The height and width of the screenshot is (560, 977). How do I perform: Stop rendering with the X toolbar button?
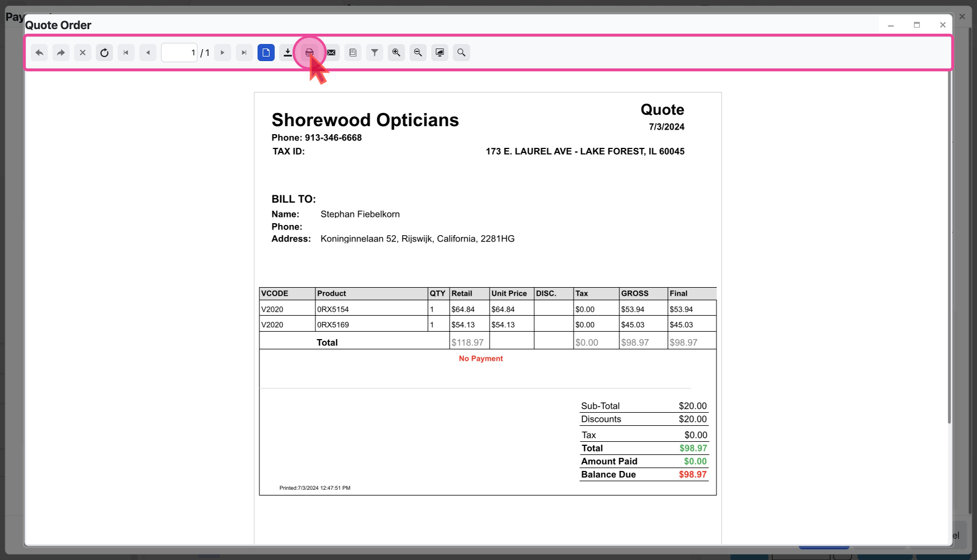click(x=83, y=53)
